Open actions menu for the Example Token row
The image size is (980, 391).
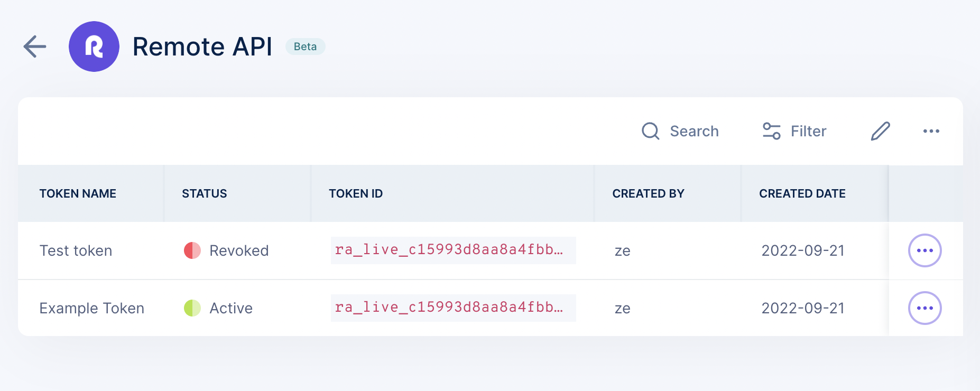tap(925, 308)
